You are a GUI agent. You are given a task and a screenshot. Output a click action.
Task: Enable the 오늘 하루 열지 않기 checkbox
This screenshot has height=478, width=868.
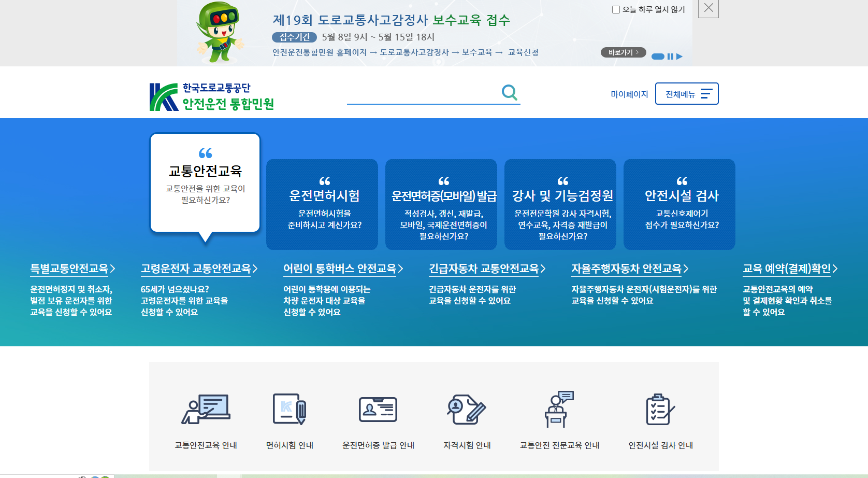tap(615, 9)
